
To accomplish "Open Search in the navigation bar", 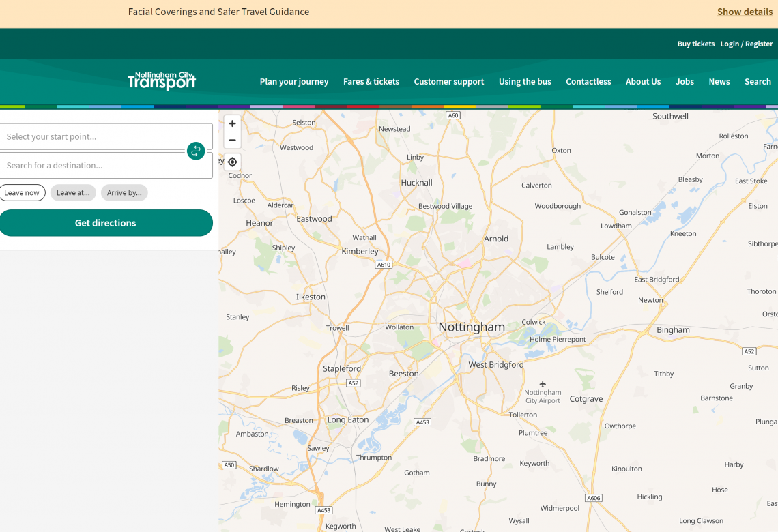I will pos(758,82).
